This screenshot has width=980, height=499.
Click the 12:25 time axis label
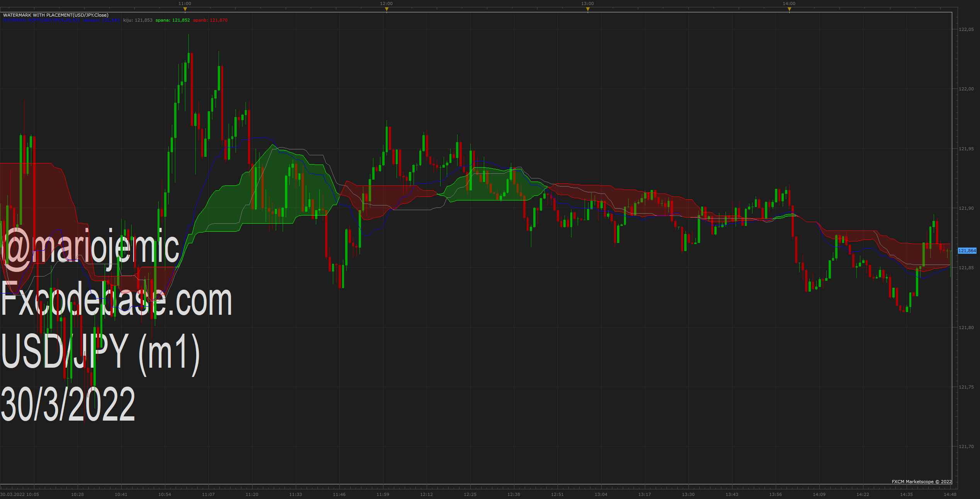coord(470,494)
